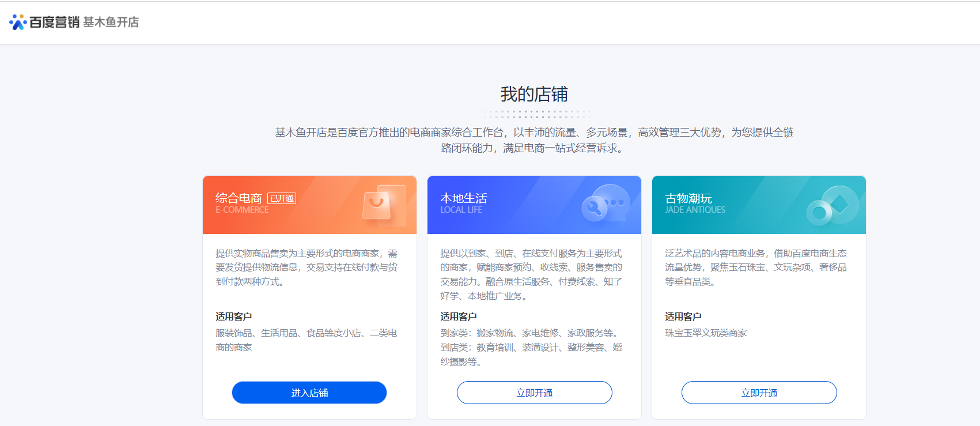Click the wrench chat icon on 本地生活 card
This screenshot has width=980, height=426.
pyautogui.click(x=606, y=203)
